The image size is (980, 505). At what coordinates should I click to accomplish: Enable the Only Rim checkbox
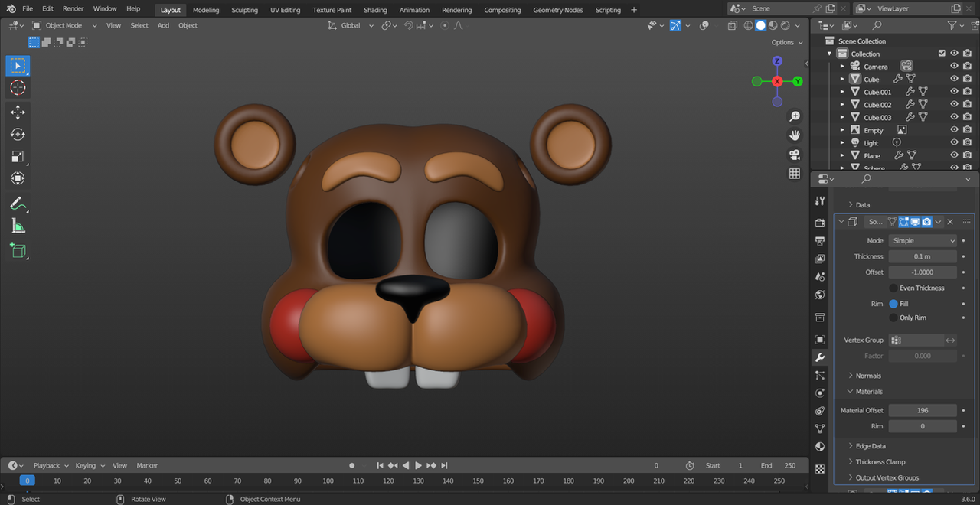coord(893,318)
